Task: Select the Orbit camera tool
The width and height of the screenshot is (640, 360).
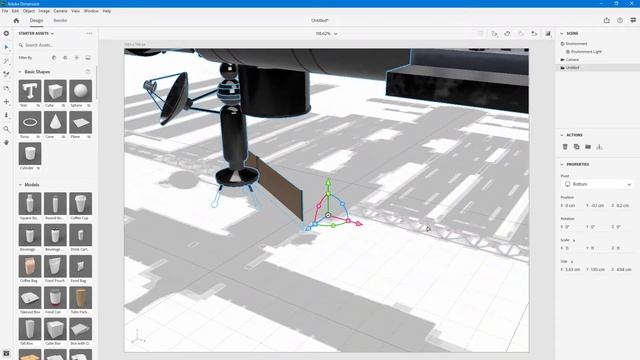Action: point(6,88)
